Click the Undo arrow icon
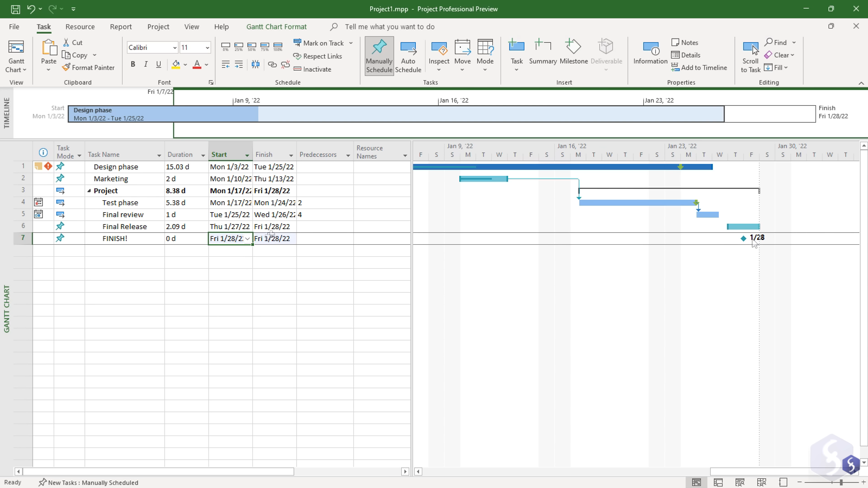This screenshot has width=868, height=488. point(31,9)
